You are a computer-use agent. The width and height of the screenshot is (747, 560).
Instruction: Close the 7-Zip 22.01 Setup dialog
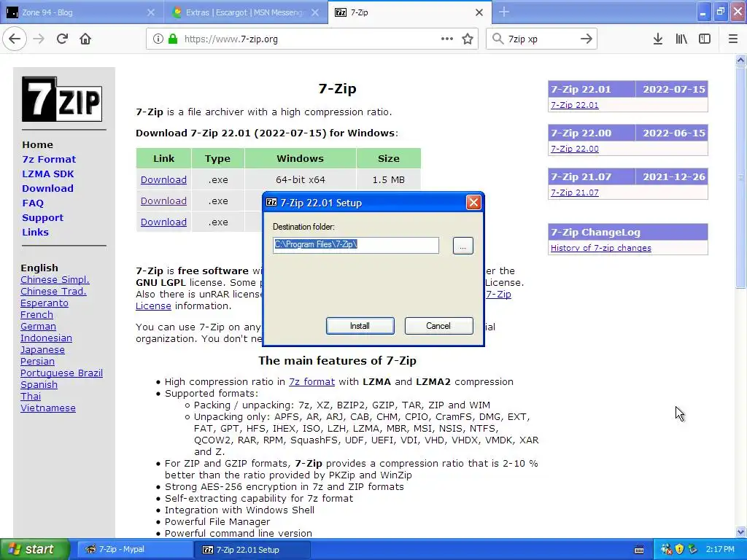(x=473, y=203)
